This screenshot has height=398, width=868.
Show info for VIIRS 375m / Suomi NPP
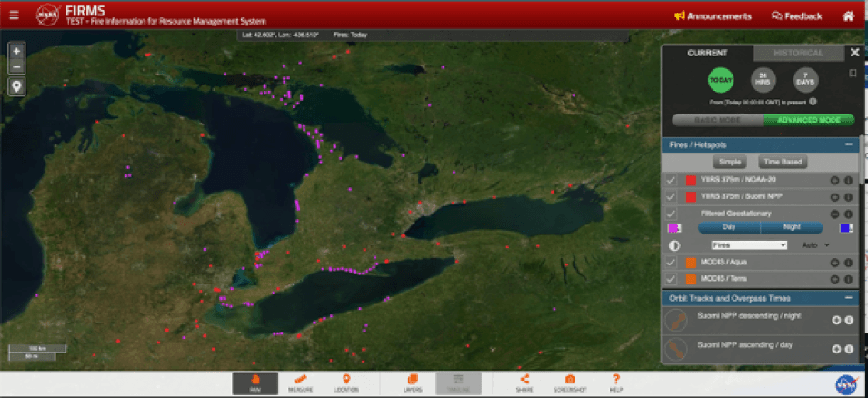point(848,197)
